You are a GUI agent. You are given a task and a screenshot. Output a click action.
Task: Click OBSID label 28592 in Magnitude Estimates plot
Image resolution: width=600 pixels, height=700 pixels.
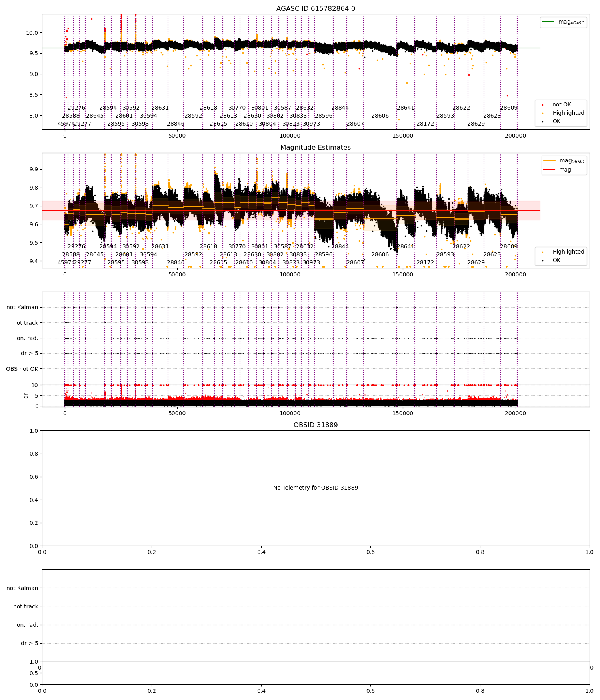click(x=193, y=254)
